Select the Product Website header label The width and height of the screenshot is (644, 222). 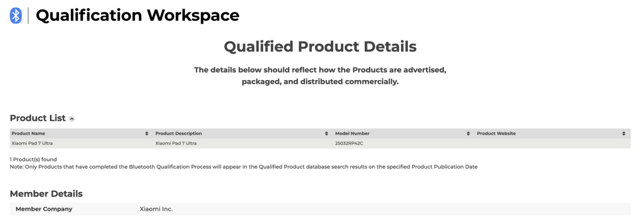[496, 134]
